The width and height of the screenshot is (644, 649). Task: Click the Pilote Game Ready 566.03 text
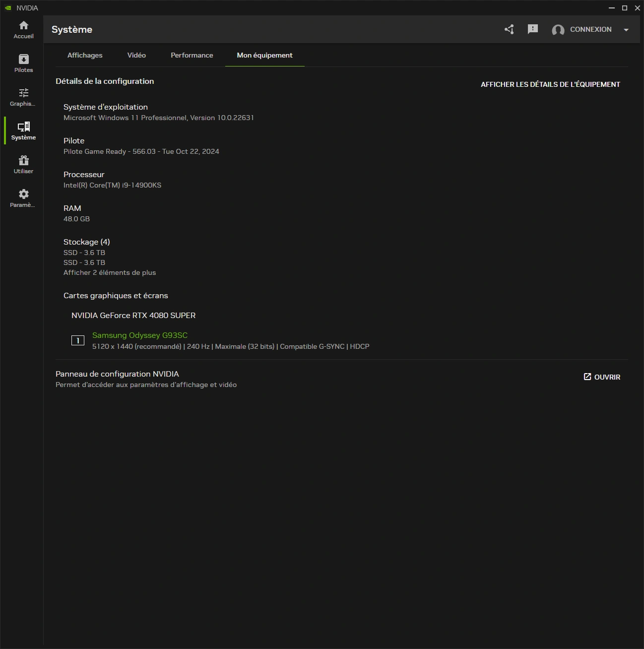[x=141, y=151]
